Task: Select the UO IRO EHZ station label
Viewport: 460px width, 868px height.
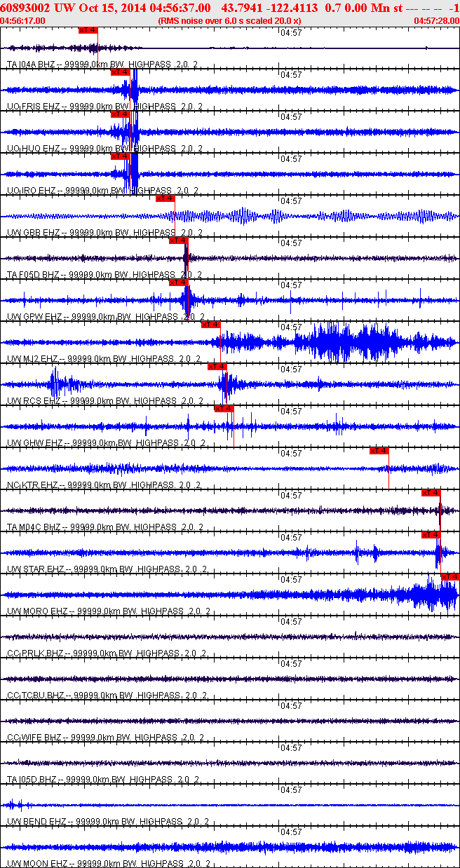Action: pyautogui.click(x=102, y=191)
